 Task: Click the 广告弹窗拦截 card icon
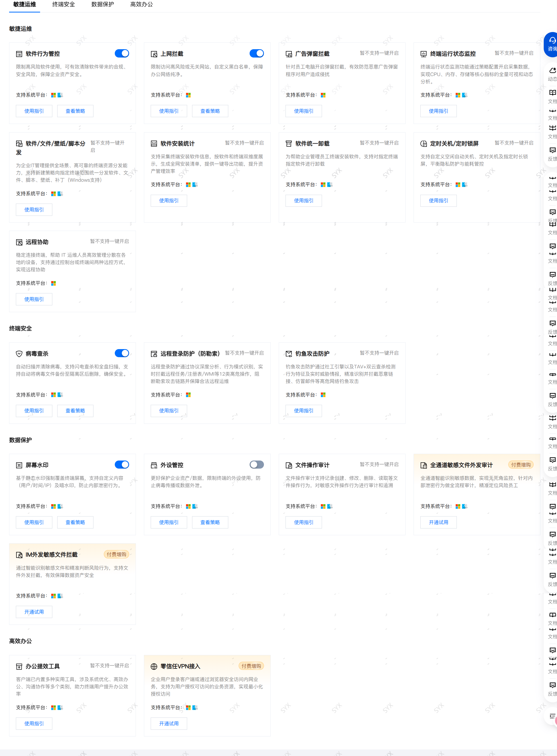click(x=289, y=54)
